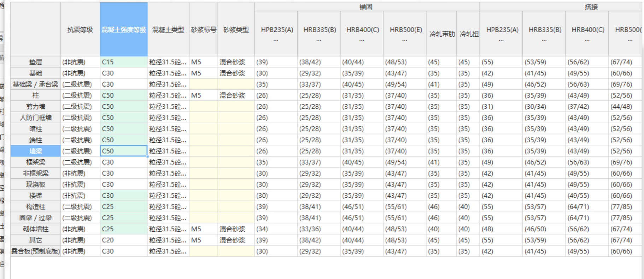Click (46/50) lap HRB335 in 砌体墙柱 row
Screen dimensions: 644x279
pyautogui.click(x=544, y=229)
